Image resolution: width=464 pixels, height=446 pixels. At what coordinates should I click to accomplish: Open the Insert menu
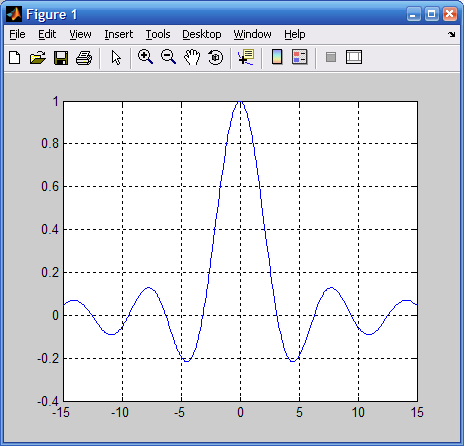(x=119, y=34)
